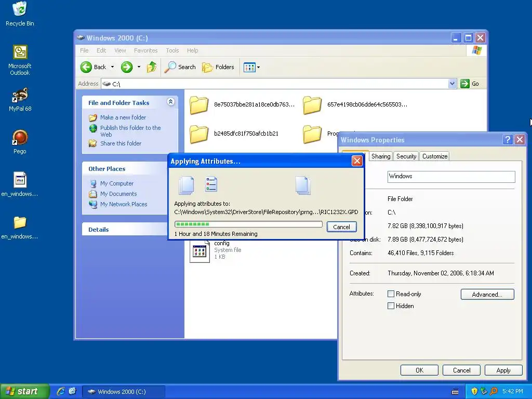Image resolution: width=532 pixels, height=399 pixels.
Task: Cancel the Applying Attributes operation
Action: [x=342, y=227]
